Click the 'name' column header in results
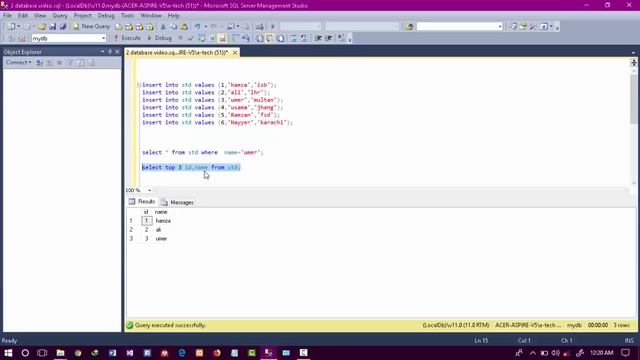The width and height of the screenshot is (640, 360). 161,212
